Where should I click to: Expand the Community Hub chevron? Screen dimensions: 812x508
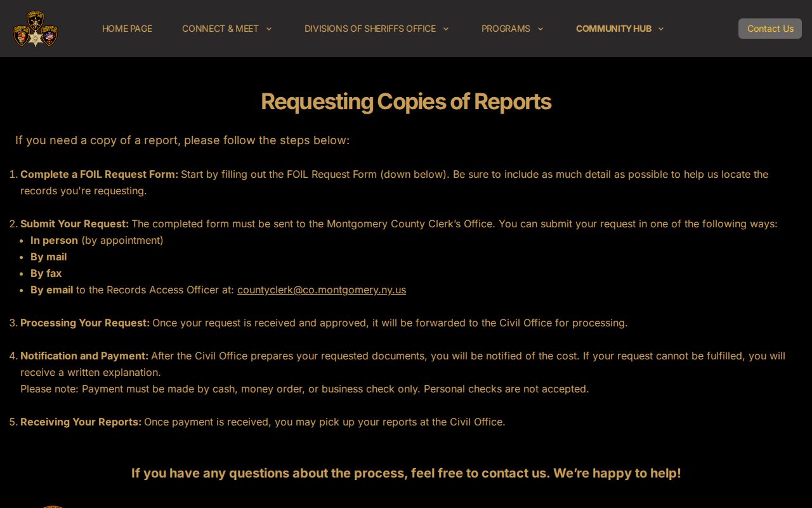pos(660,29)
